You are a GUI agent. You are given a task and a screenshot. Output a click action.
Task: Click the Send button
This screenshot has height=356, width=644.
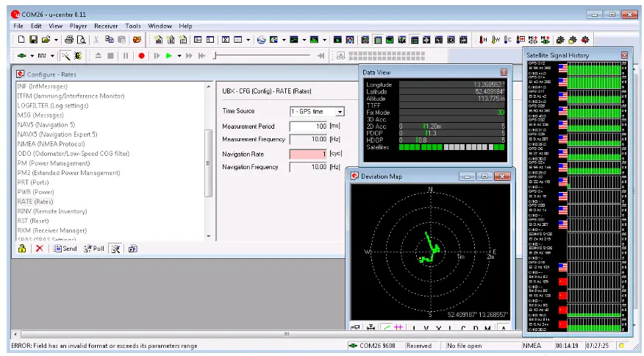(65, 249)
